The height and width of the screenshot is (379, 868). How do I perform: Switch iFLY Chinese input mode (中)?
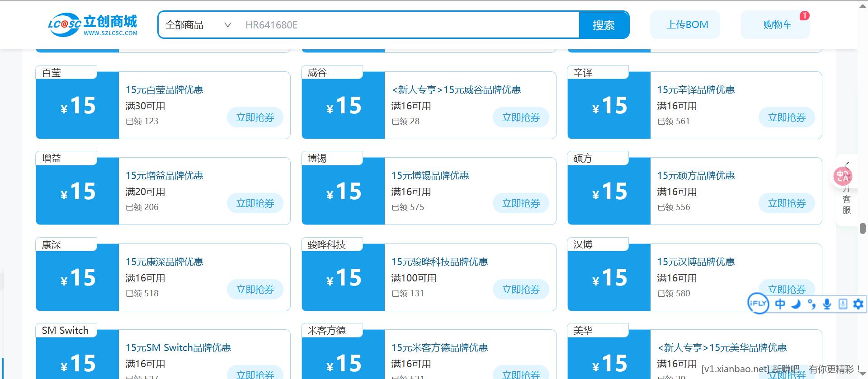[x=780, y=304]
